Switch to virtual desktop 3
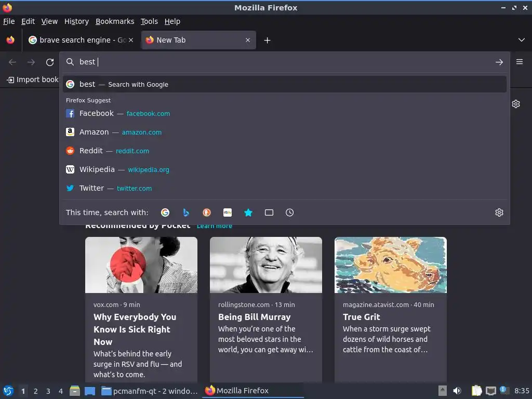This screenshot has width=532, height=399. pos(48,391)
